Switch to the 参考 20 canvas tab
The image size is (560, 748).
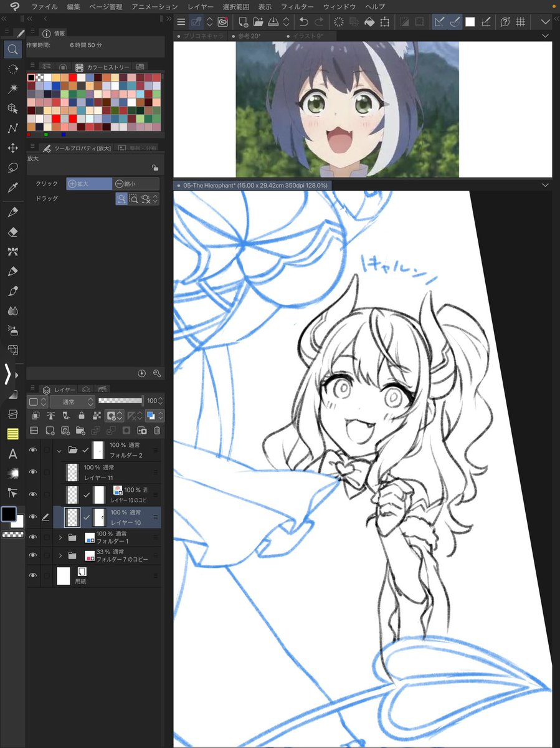tap(250, 36)
